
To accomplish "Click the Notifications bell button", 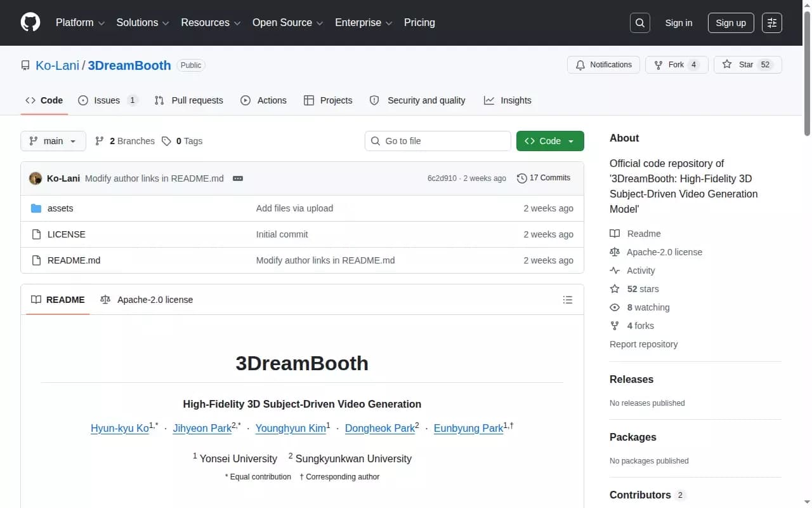I will click(x=603, y=65).
